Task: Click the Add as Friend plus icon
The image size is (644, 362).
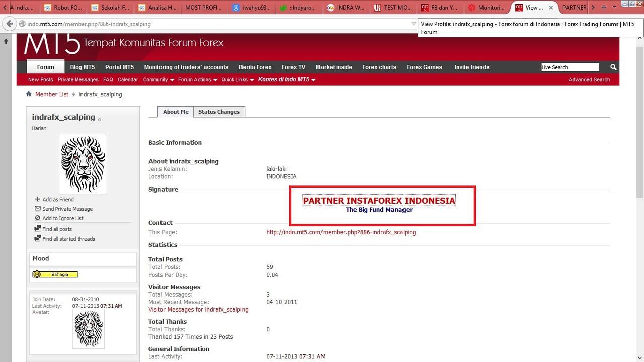Action: click(x=38, y=199)
